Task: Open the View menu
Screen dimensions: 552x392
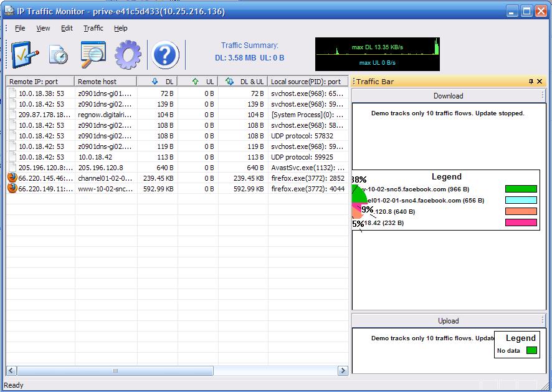Action: click(x=42, y=28)
